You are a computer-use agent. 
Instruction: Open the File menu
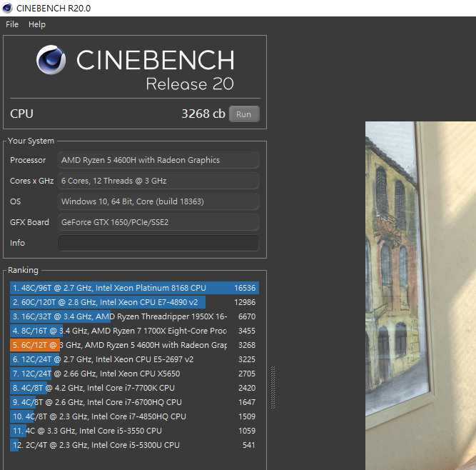[x=12, y=24]
